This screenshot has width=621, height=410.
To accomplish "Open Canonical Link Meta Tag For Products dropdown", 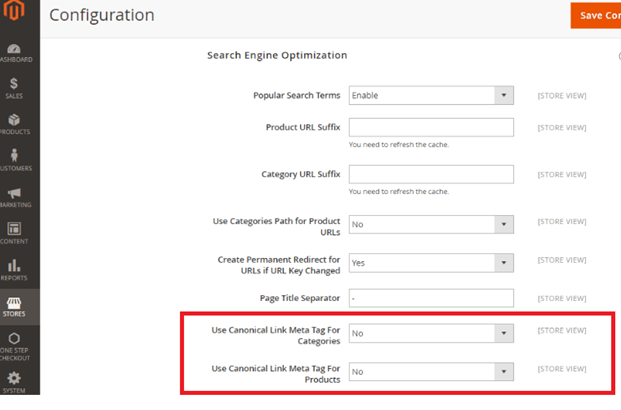I will tap(431, 372).
